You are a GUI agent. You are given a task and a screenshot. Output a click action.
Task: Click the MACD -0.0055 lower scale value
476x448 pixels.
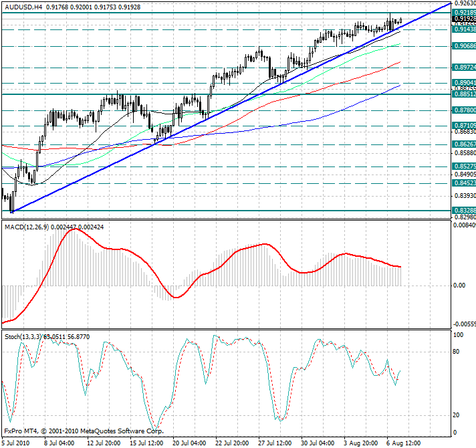click(x=465, y=324)
